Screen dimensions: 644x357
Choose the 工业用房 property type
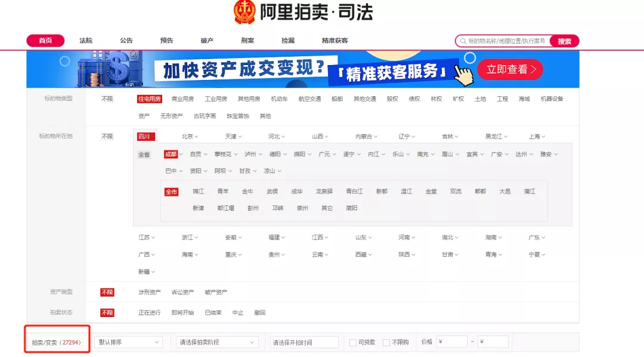click(216, 99)
